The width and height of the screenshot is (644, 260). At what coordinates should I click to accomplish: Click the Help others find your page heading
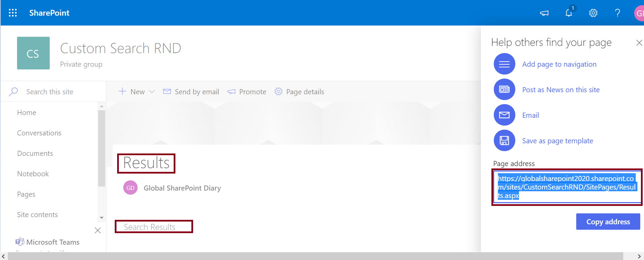551,43
